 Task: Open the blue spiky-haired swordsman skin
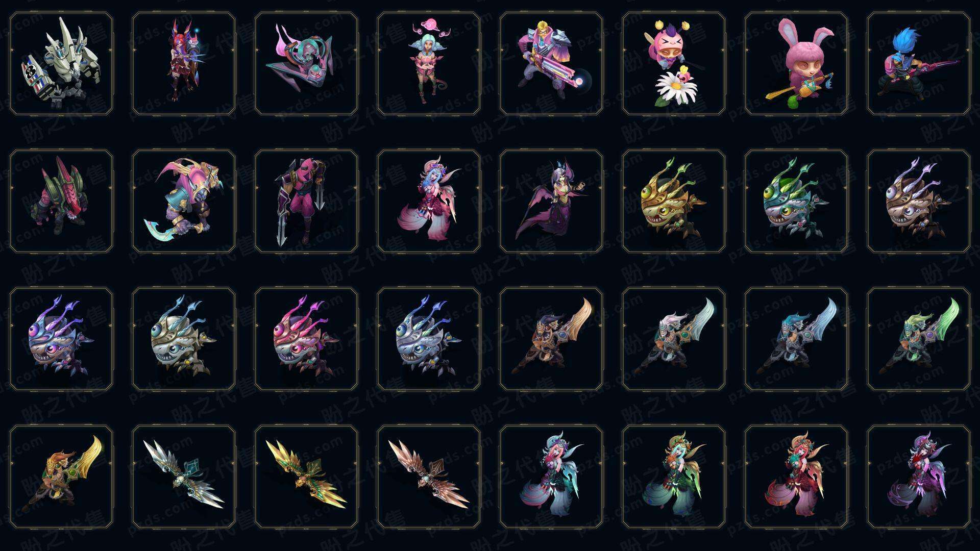click(919, 64)
